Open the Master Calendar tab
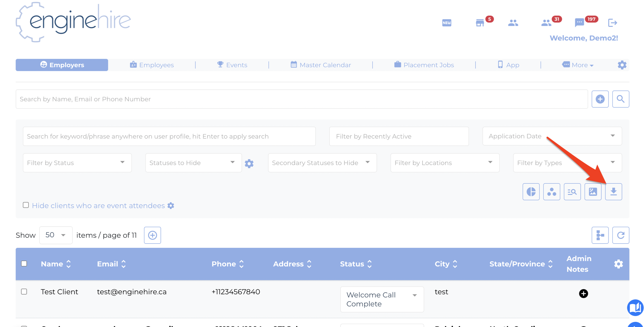This screenshot has height=327, width=644. tap(321, 65)
